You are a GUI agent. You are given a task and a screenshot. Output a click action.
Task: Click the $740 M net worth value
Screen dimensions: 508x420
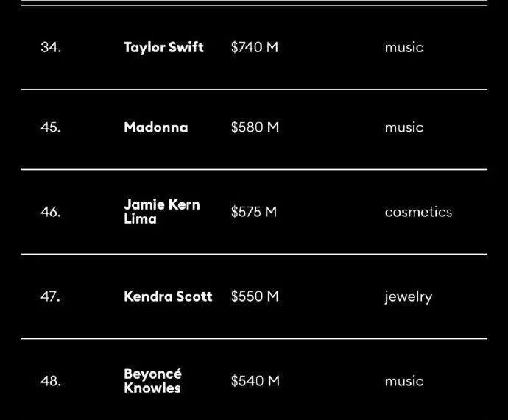[254, 47]
